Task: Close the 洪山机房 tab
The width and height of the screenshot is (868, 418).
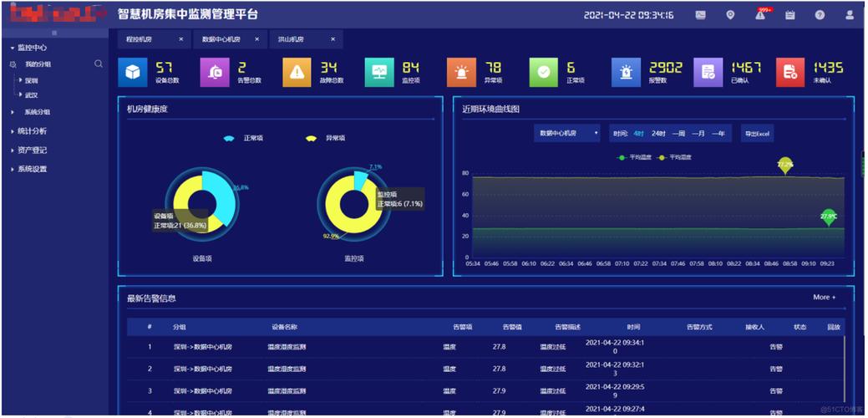Action: [x=332, y=39]
